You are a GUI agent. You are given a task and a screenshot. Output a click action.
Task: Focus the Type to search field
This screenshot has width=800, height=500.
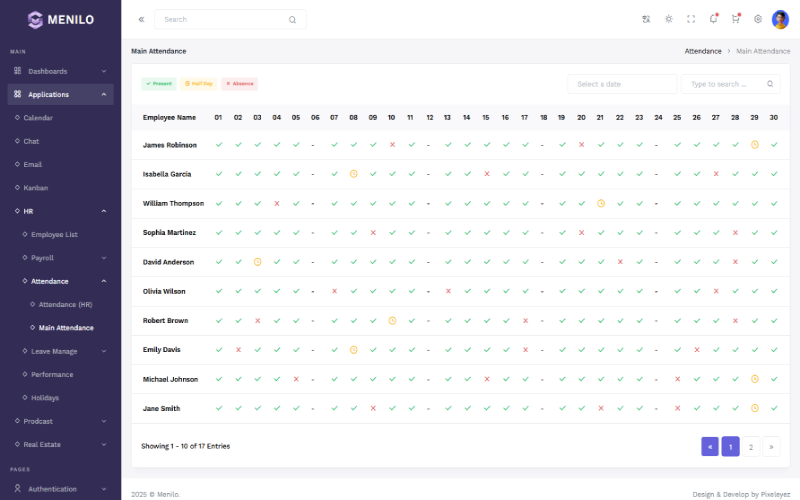pyautogui.click(x=730, y=84)
